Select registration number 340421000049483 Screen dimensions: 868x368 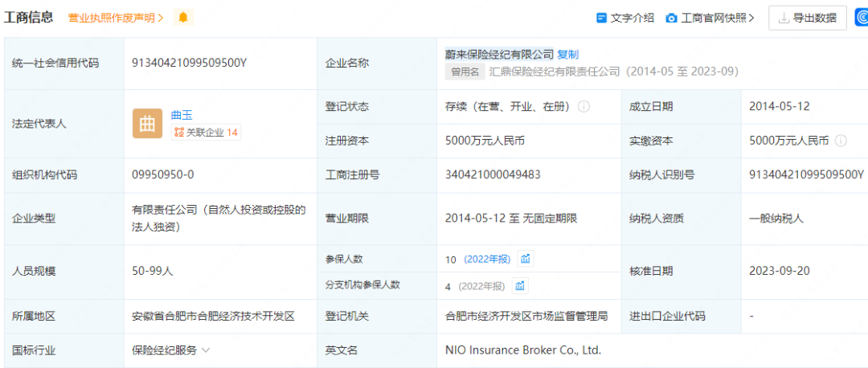493,175
